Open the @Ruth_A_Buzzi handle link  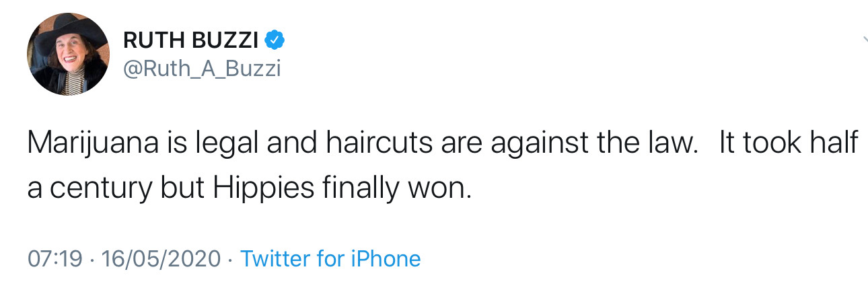pyautogui.click(x=202, y=69)
